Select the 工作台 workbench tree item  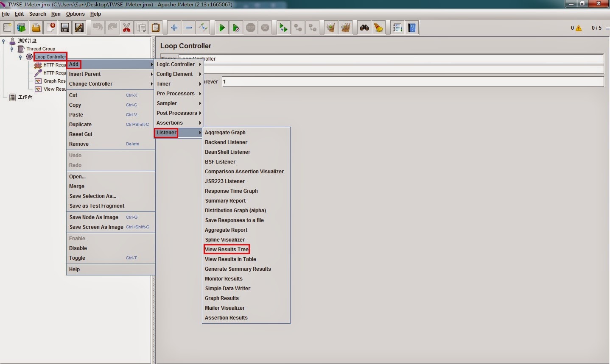pos(25,97)
